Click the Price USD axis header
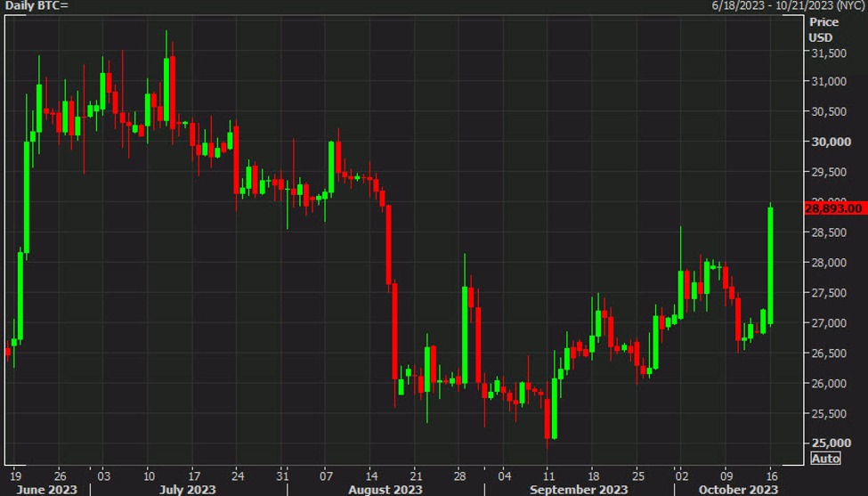The height and width of the screenshot is (496, 868). point(823,30)
